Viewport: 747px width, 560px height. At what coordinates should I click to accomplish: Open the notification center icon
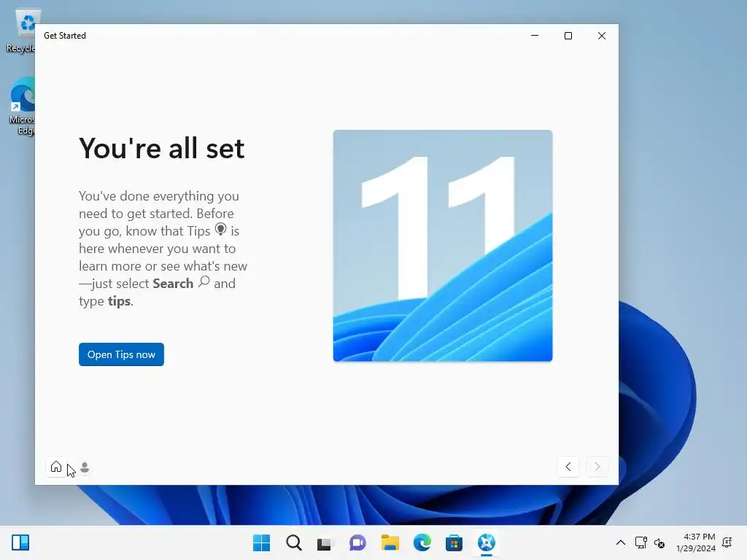[x=727, y=542]
